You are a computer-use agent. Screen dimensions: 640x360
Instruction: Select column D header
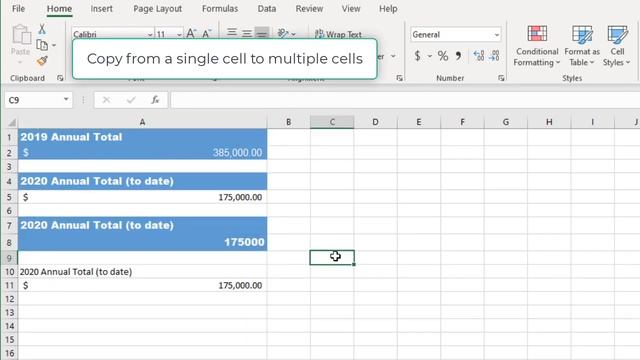point(375,122)
